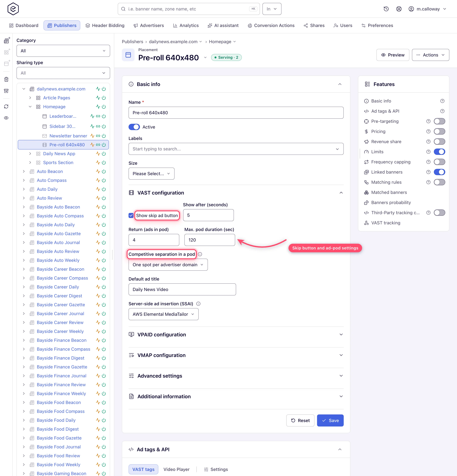457x476 pixels.
Task: Turn off Linked banners toggle
Action: tap(439, 172)
